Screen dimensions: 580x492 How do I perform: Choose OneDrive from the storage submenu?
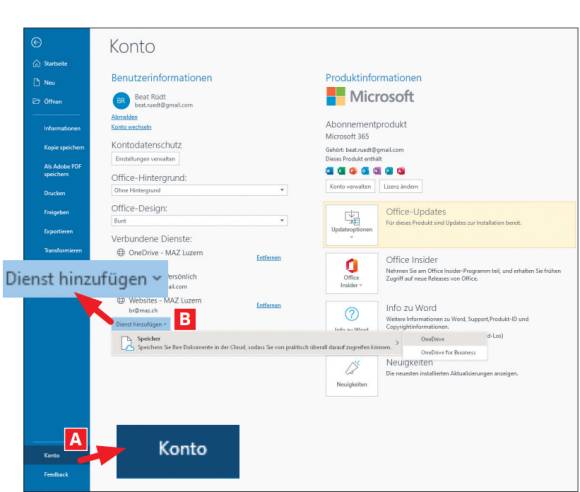445,339
